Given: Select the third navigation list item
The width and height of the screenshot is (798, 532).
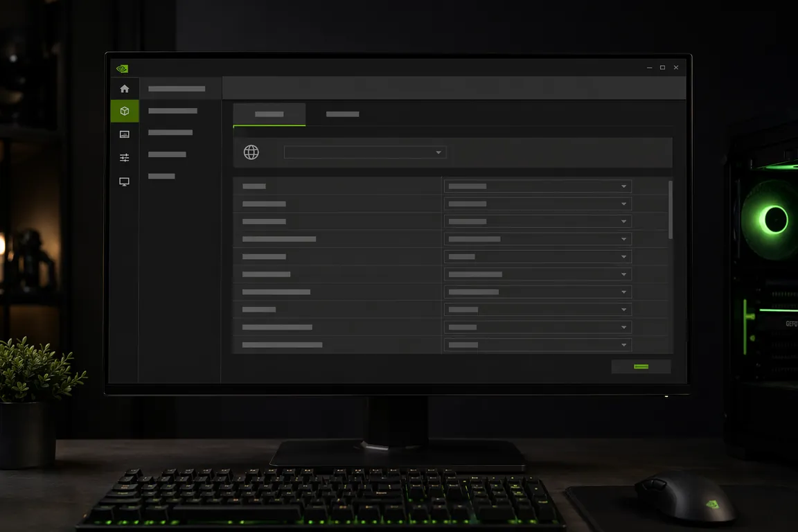Looking at the screenshot, I should coord(170,132).
